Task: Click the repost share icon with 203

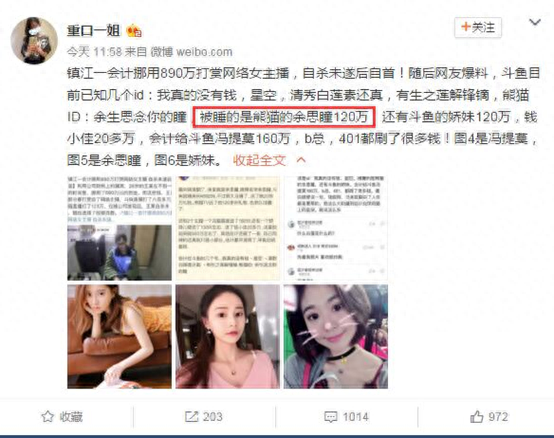Action: point(191,417)
